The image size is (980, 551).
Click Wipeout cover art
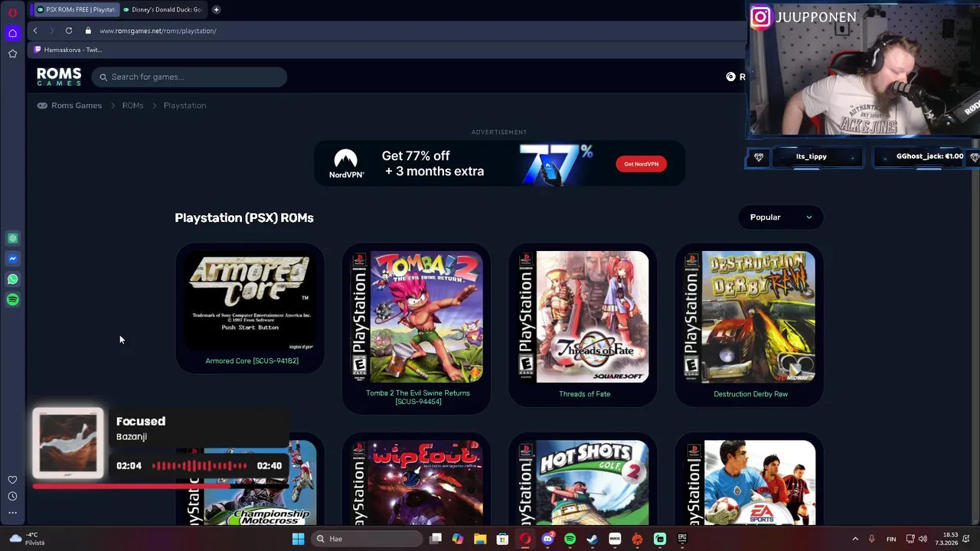[417, 483]
